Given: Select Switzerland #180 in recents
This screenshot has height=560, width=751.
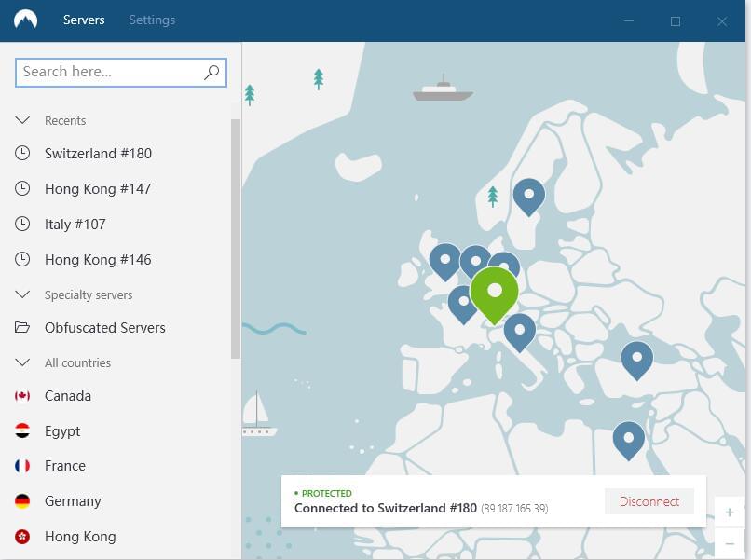Looking at the screenshot, I should (98, 154).
